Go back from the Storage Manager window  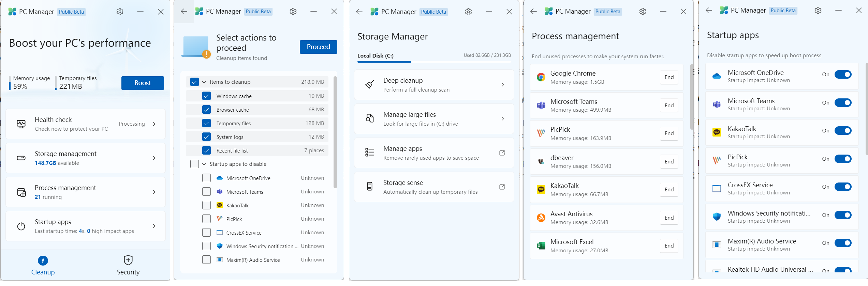pos(359,12)
